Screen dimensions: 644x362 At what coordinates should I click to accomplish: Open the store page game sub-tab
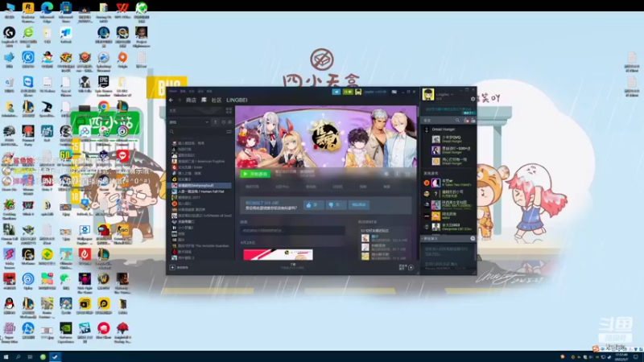click(x=252, y=187)
